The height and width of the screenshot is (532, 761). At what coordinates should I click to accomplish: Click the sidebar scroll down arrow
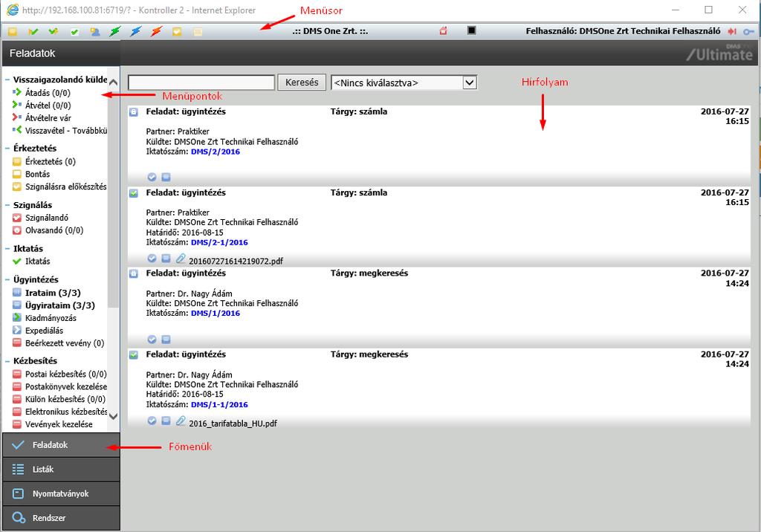point(113,416)
